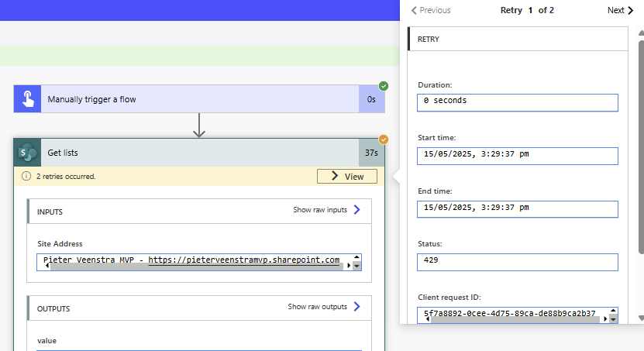Click Show raw outputs link

[x=324, y=307]
